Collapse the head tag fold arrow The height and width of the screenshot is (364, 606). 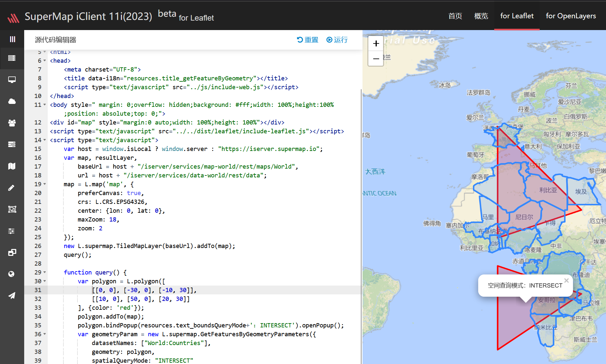(45, 61)
